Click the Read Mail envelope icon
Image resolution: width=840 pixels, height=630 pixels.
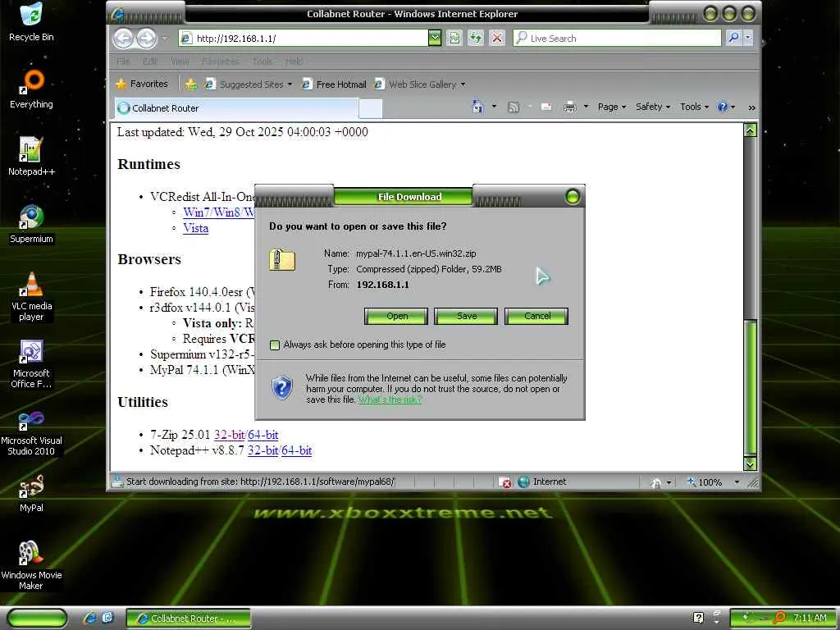(546, 107)
